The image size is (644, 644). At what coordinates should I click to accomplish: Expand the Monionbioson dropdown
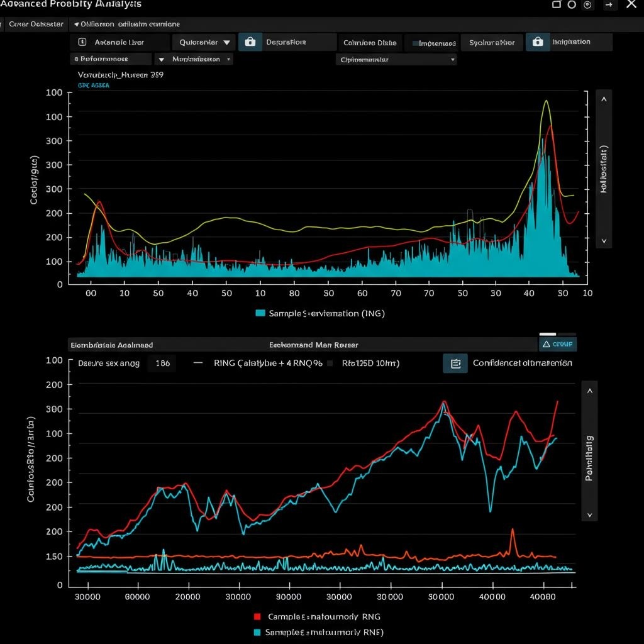193,59
